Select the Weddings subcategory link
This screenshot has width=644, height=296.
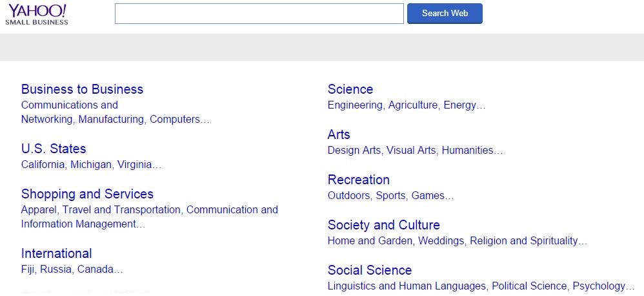pos(441,241)
